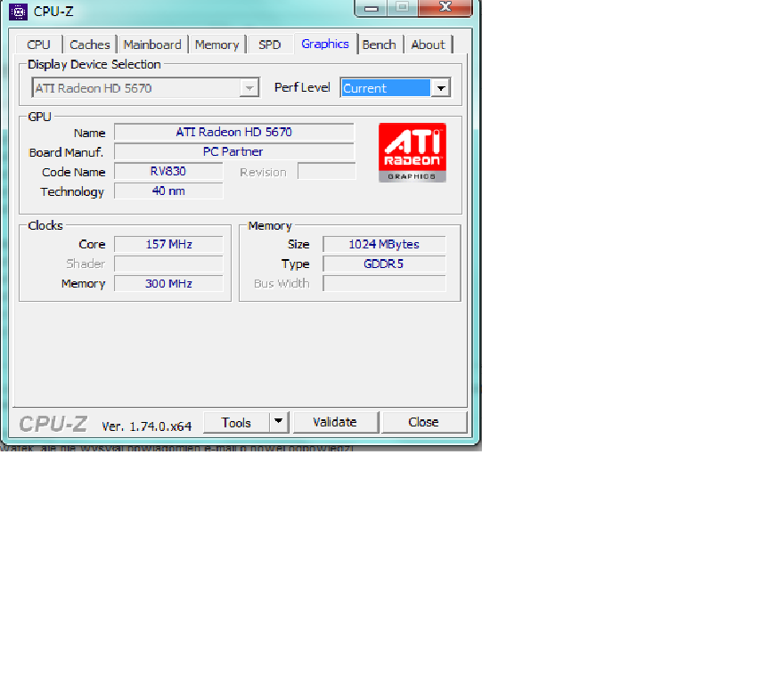Viewport: 784px width, 698px height.
Task: Click the Perf Level Current field
Action: (x=386, y=88)
